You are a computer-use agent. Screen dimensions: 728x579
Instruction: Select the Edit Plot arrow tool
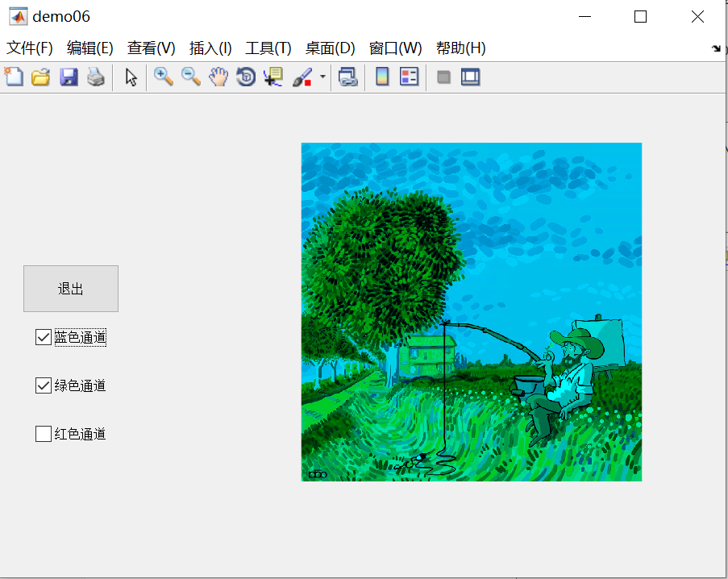[131, 77]
